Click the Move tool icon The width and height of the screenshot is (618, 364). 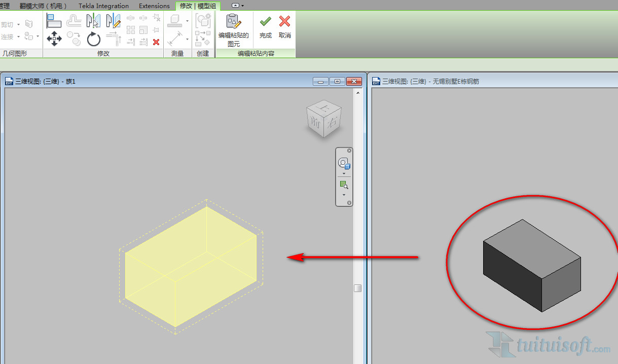(x=54, y=39)
